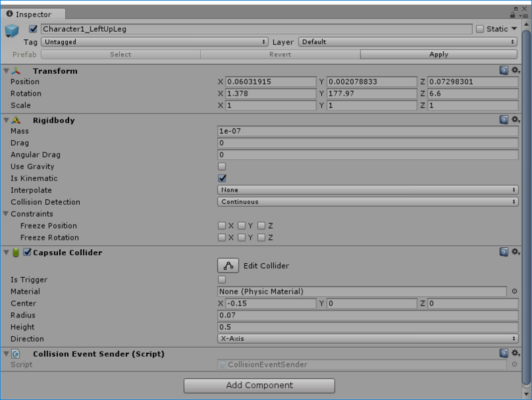532x400 pixels.
Task: Open Capsule Collider help icon
Action: click(x=504, y=252)
